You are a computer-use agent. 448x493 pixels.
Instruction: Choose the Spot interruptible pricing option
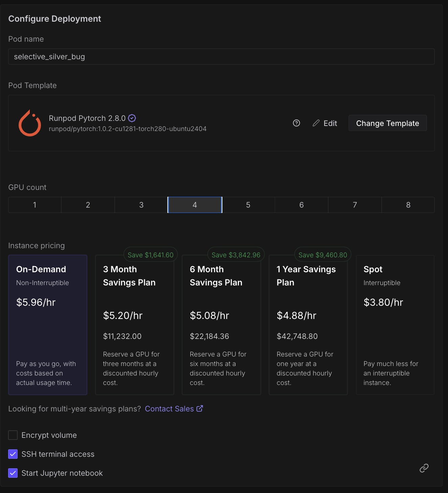395,325
